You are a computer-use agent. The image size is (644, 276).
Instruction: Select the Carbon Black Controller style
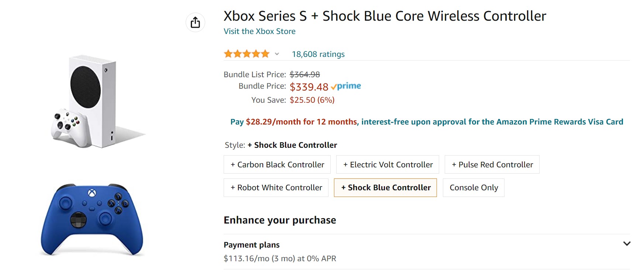point(277,165)
